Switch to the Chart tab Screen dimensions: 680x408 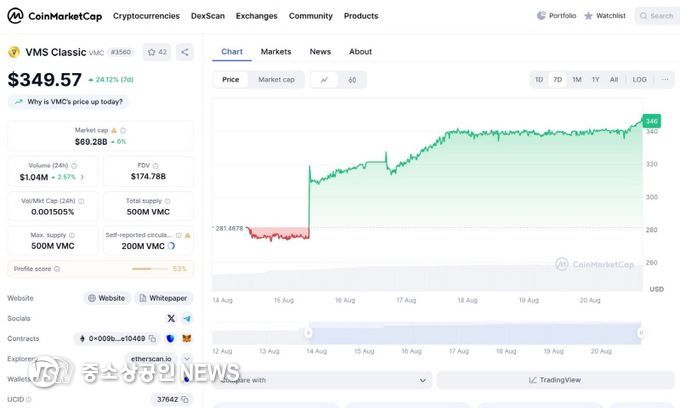tap(232, 52)
